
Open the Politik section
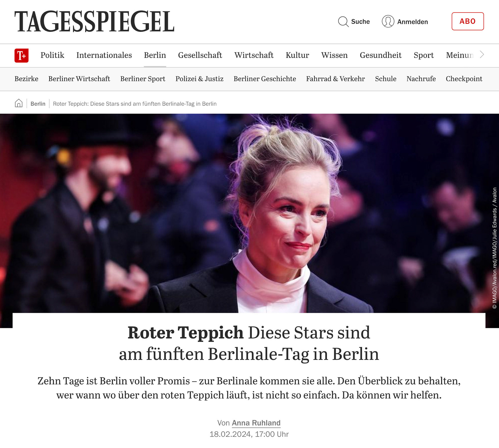[52, 55]
